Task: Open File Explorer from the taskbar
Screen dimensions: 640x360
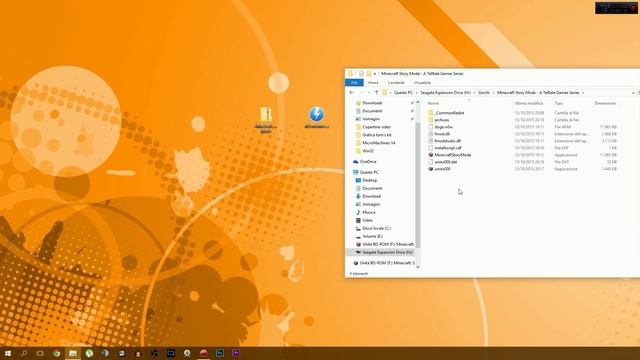Action: pos(73,353)
